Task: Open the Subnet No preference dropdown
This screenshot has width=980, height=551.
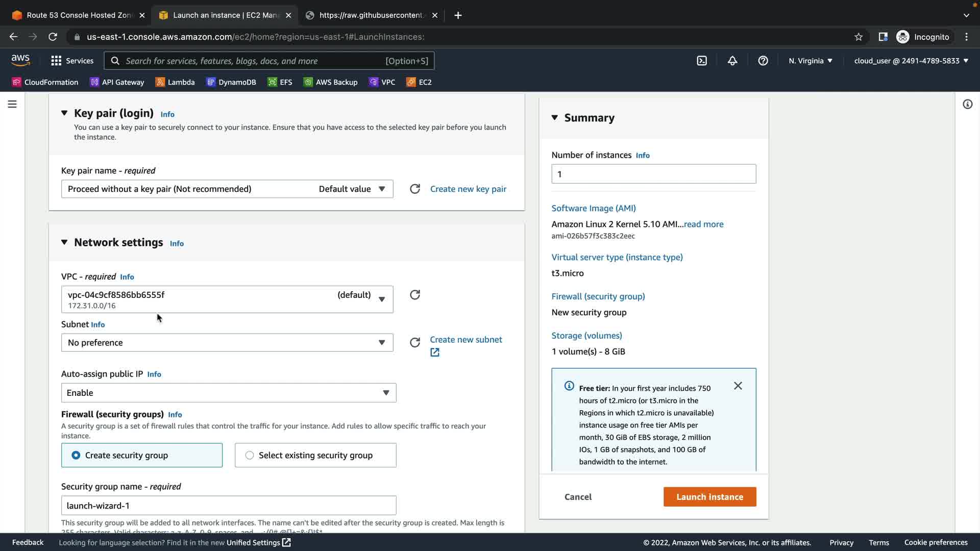Action: coord(227,342)
